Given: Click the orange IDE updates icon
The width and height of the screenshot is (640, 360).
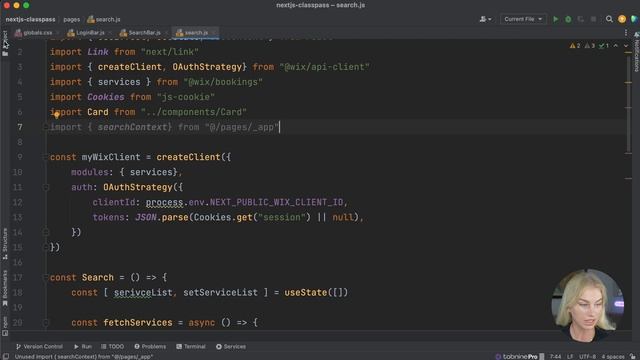Looking at the screenshot, I should (622, 19).
